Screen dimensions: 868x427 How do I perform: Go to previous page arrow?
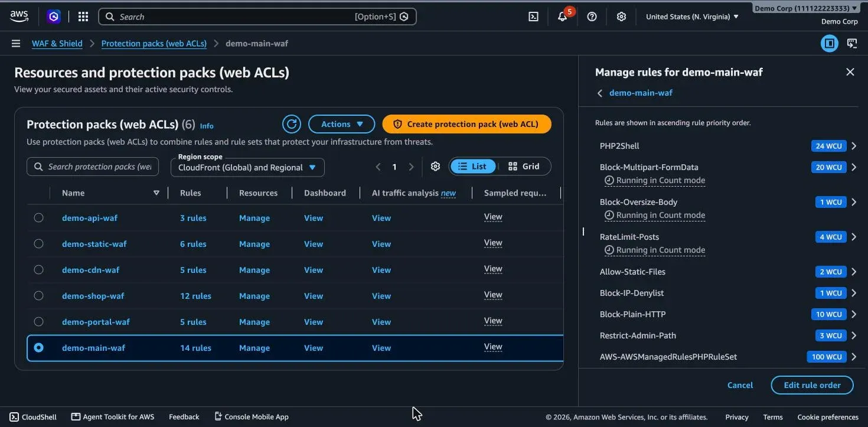[x=378, y=167]
